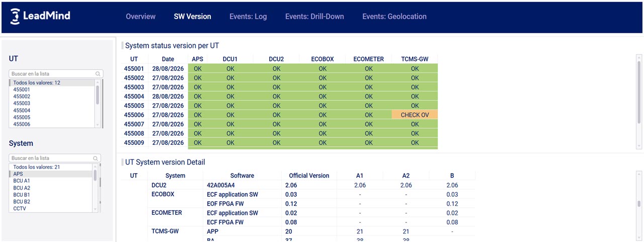644x242 pixels.
Task: Click the down arrow of status table scrollbar
Action: 639,145
